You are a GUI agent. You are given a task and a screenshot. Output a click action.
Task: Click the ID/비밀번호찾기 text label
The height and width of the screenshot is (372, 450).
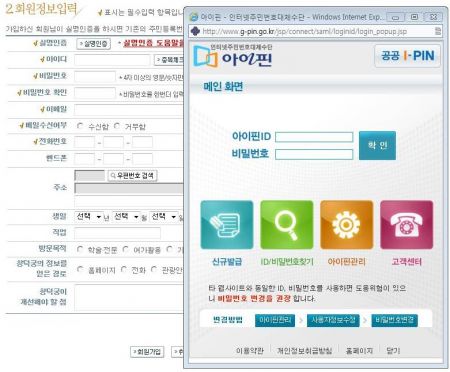point(287,262)
